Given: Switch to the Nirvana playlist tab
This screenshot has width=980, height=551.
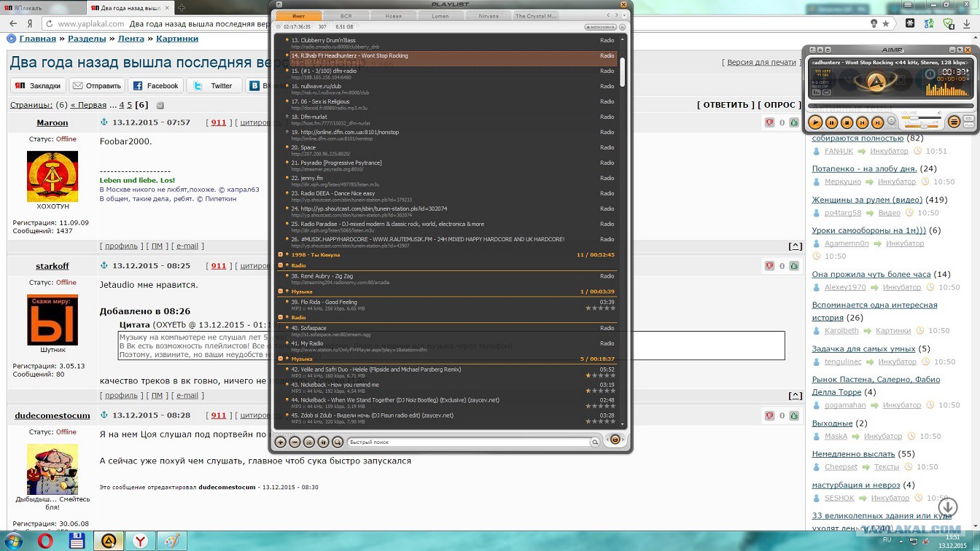Looking at the screenshot, I should pyautogui.click(x=488, y=16).
